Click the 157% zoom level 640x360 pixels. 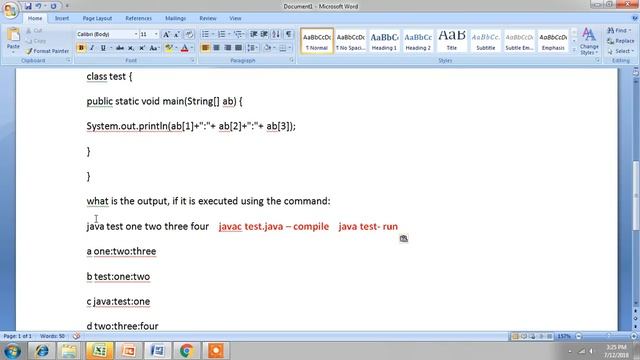point(564,336)
